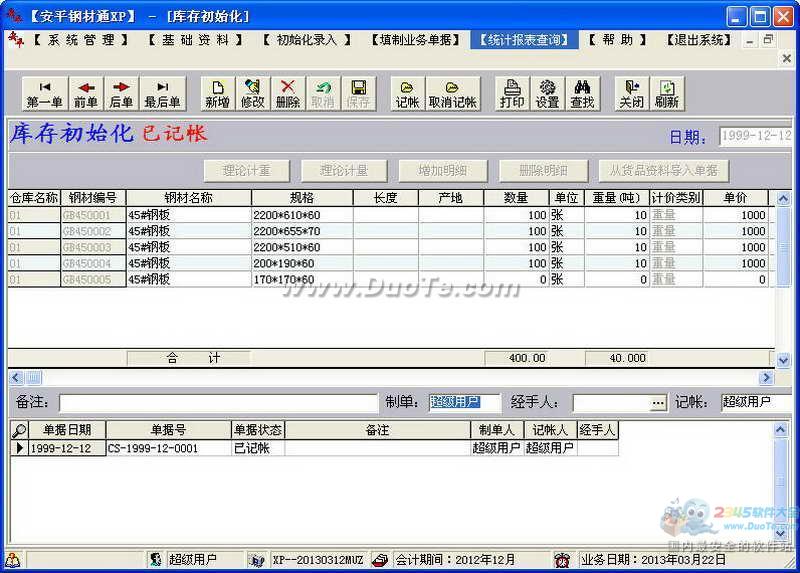Click steel code cell GB450001
This screenshot has width=800, height=573.
tap(93, 215)
